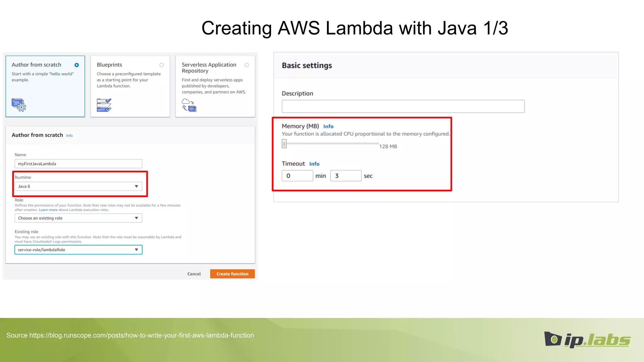Click the Cancel button
Screen dimensions: 644x362
[x=194, y=274]
